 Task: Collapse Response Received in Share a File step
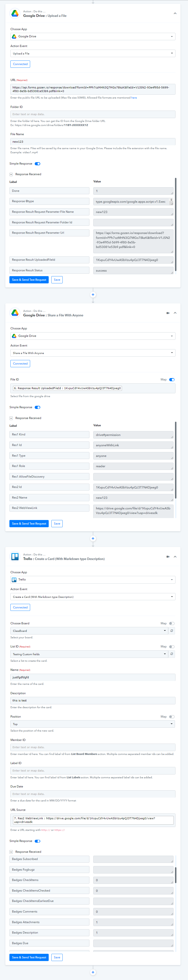pos(11,418)
